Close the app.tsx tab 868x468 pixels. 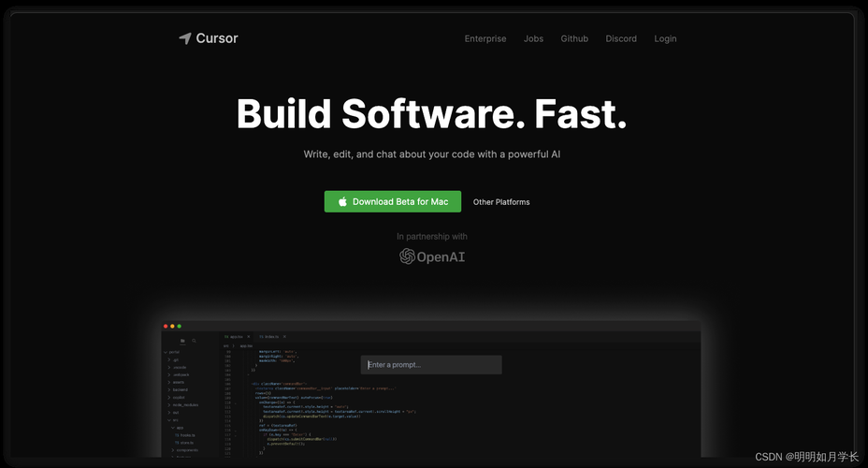249,337
